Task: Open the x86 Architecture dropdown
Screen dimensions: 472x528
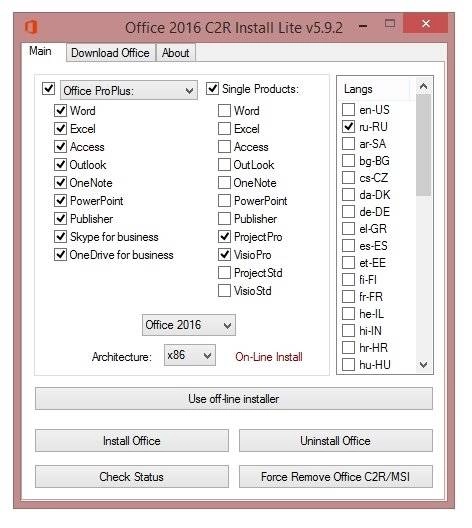Action: tap(190, 355)
